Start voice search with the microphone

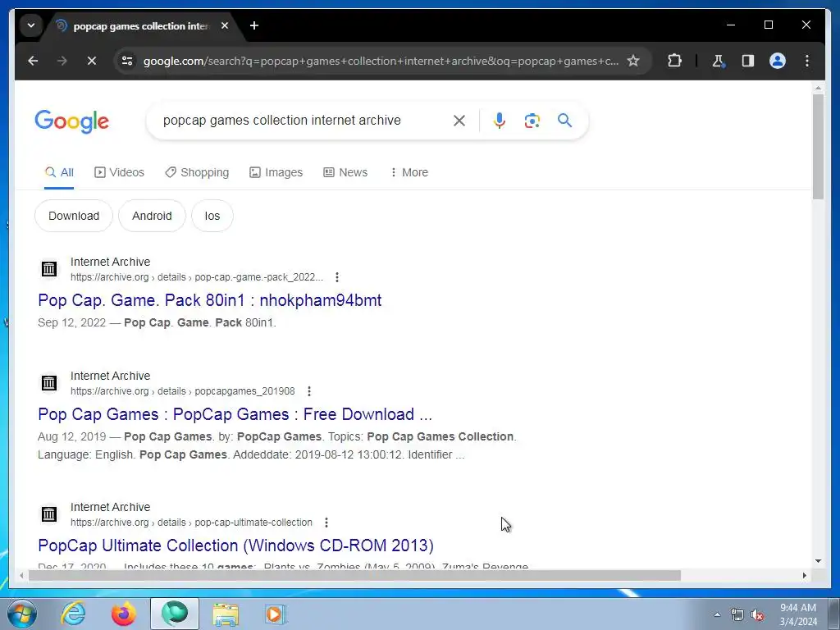[x=500, y=121]
